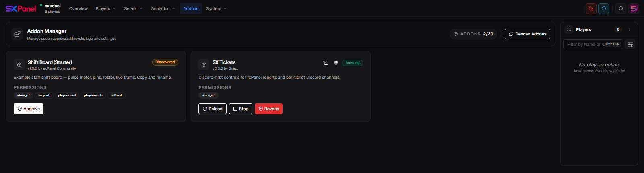Screen dimensions: 644x173
Task: Click the red power-off icon button
Action: pos(591,8)
